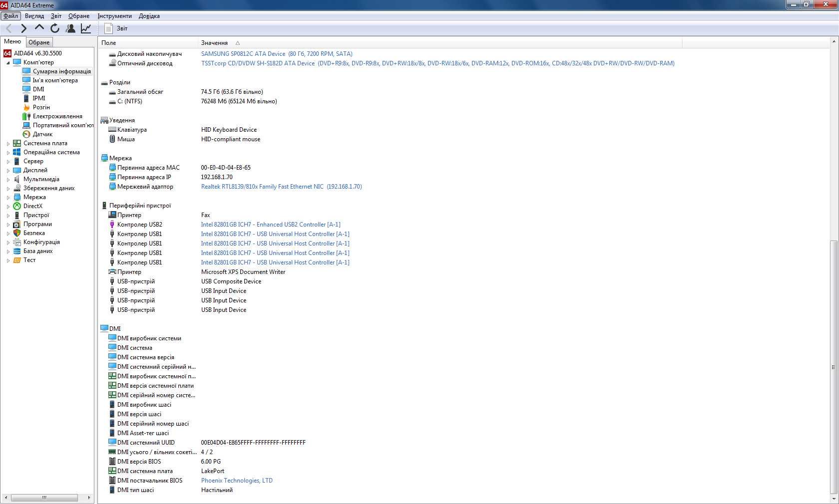Go up one level with the Up arrow

[39, 28]
